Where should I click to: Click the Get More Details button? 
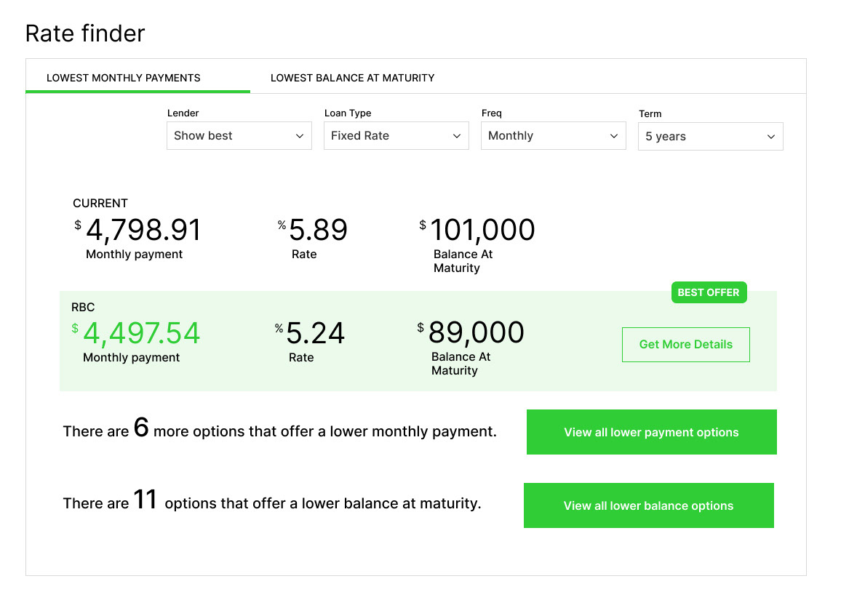[686, 344]
